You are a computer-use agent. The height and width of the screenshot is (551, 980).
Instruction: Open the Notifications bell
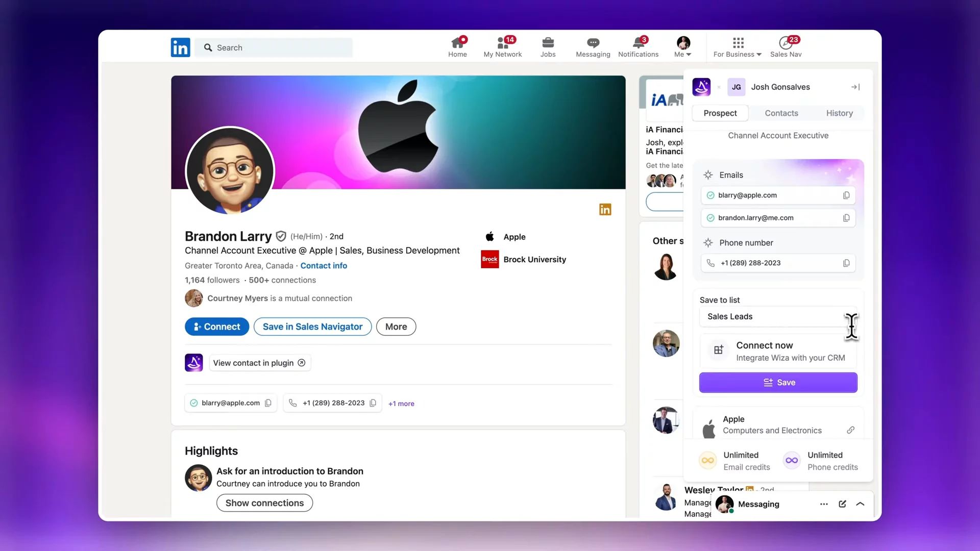638,43
